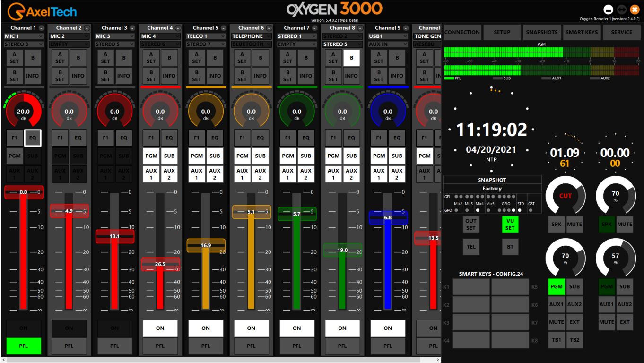This screenshot has width=644, height=363.
Task: Expand the BLUETOOTH dropdown on Channel 6
Action: pos(251,44)
